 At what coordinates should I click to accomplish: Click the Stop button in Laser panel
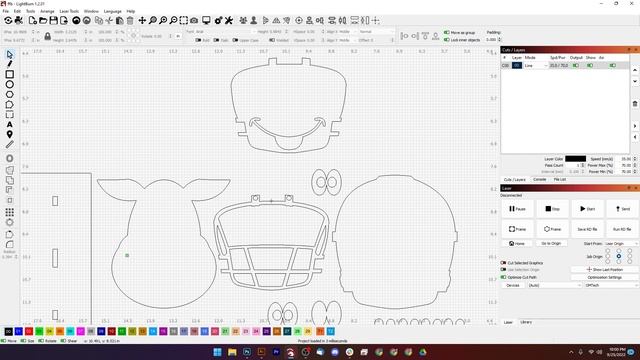tap(552, 209)
